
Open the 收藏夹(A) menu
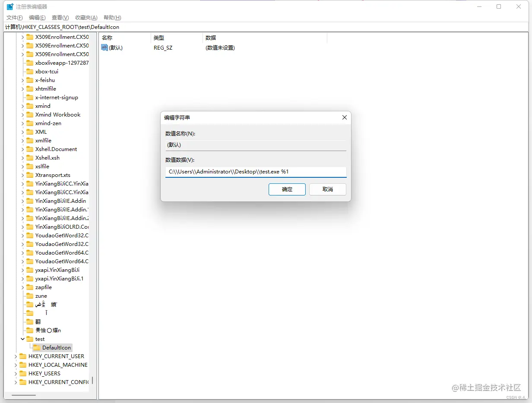tap(86, 18)
